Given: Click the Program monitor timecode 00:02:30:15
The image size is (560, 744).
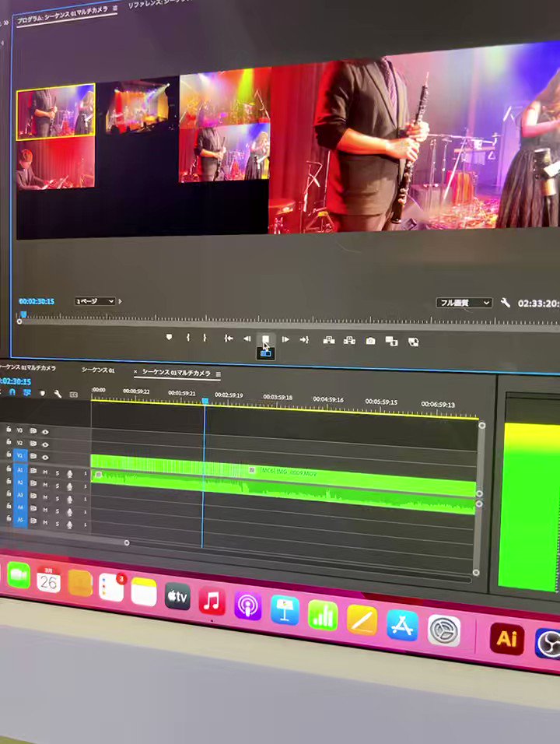Looking at the screenshot, I should [x=37, y=301].
